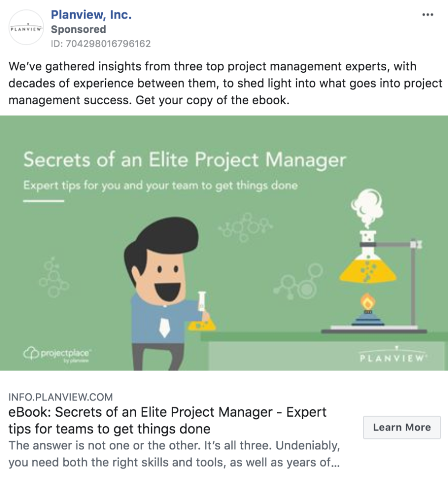Image resolution: width=448 pixels, height=487 pixels.
Task: Open the eBook headline below the image
Action: (167, 420)
